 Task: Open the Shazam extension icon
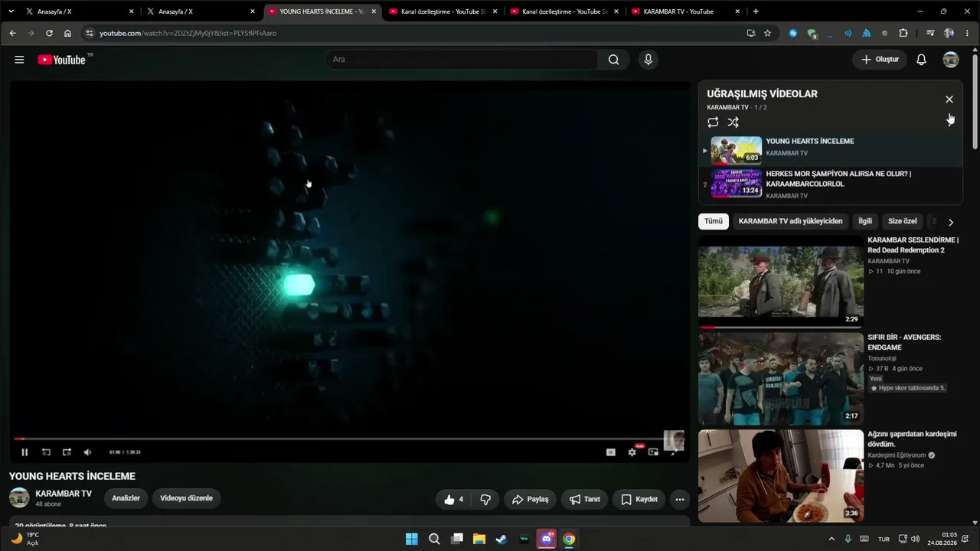click(x=792, y=34)
